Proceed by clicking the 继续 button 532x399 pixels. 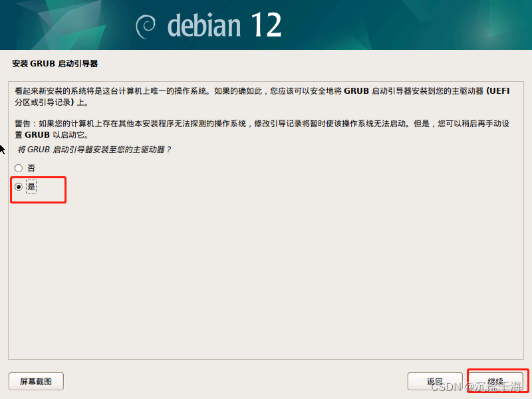[x=495, y=381]
